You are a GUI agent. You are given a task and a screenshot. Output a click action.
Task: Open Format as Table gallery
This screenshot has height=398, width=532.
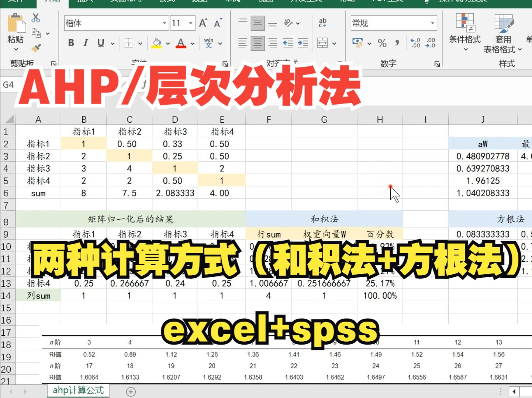503,34
